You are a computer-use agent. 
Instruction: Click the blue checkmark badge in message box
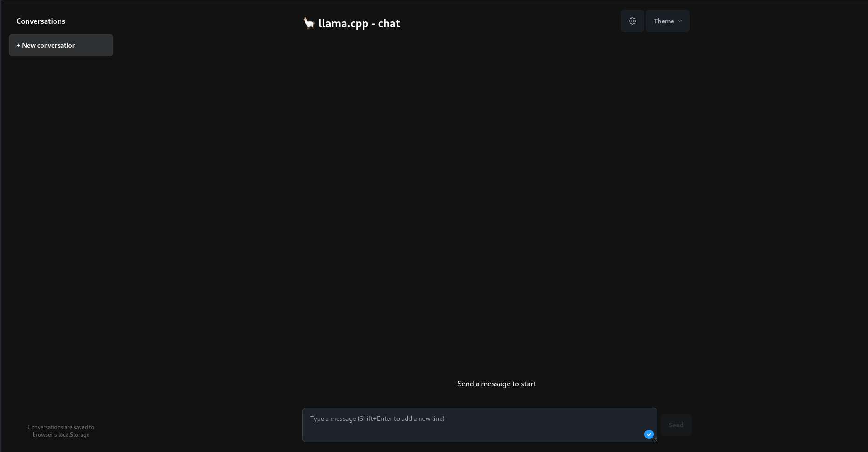pyautogui.click(x=649, y=434)
